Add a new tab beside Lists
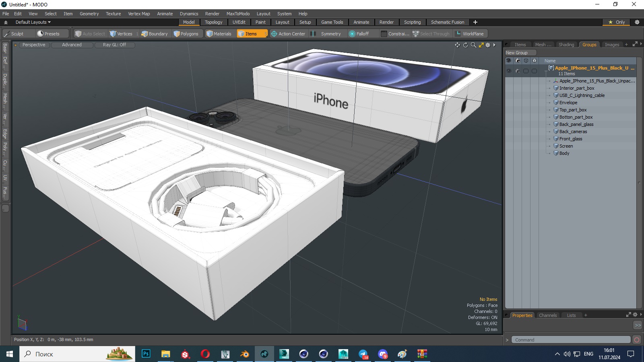 586,315
